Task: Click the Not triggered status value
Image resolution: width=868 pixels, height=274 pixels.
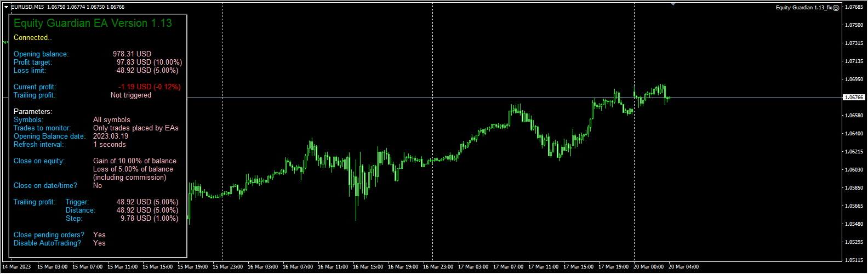Action: [x=131, y=95]
